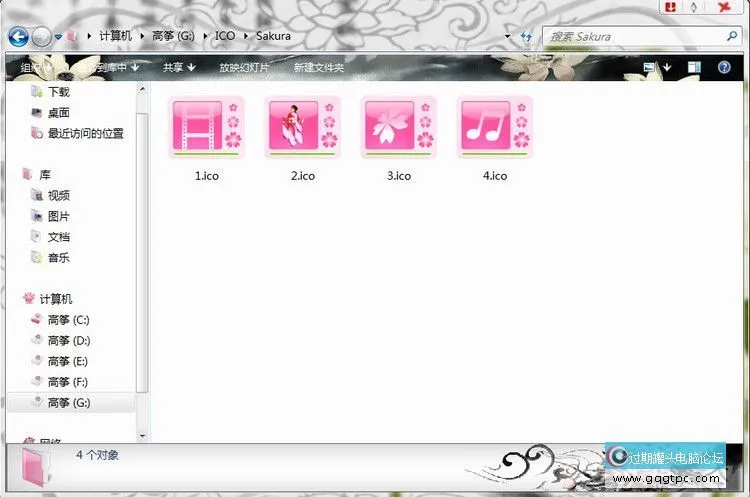
Task: Open the recent pages dropdown arrow
Action: click(59, 37)
